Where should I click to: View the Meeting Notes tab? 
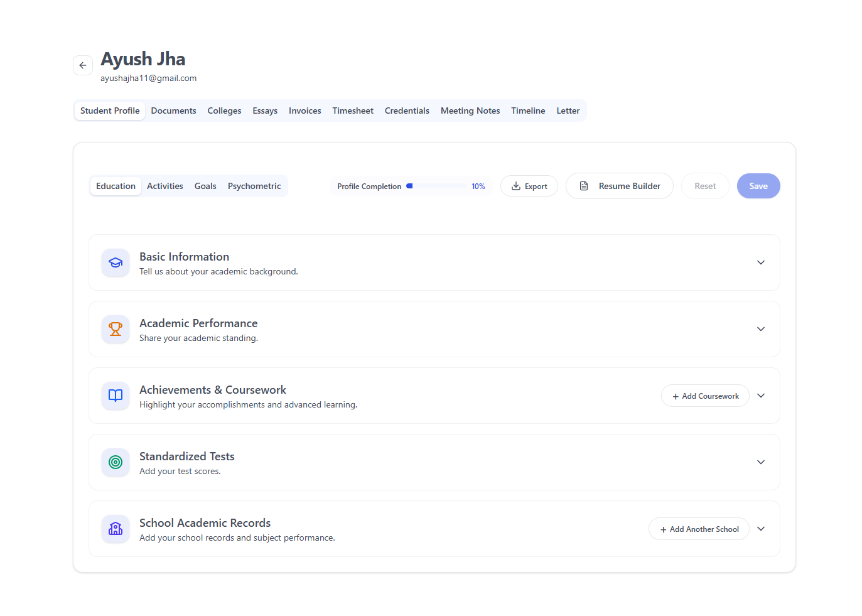point(470,111)
